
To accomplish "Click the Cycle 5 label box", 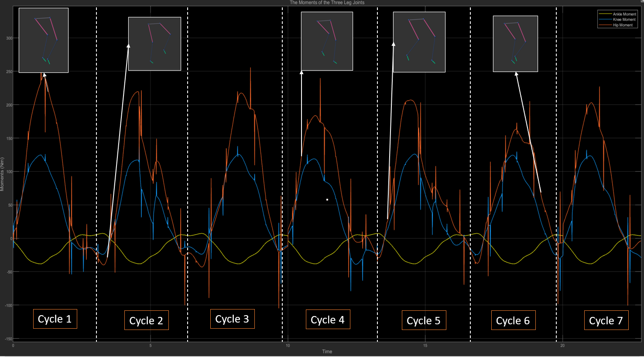I will pos(423,321).
